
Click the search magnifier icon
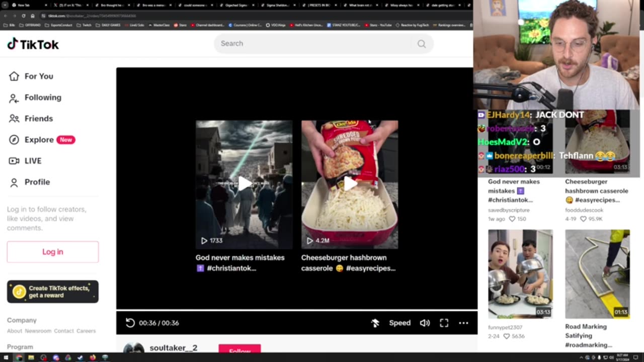pos(422,44)
